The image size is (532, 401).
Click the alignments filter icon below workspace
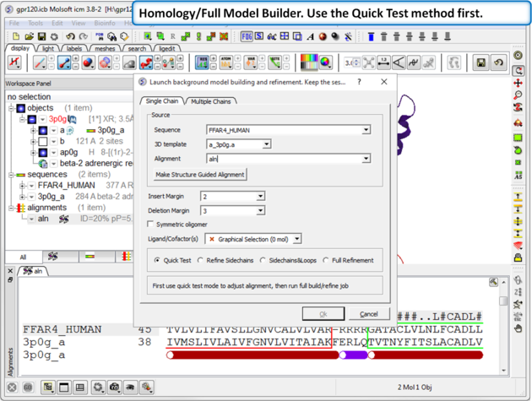125,257
